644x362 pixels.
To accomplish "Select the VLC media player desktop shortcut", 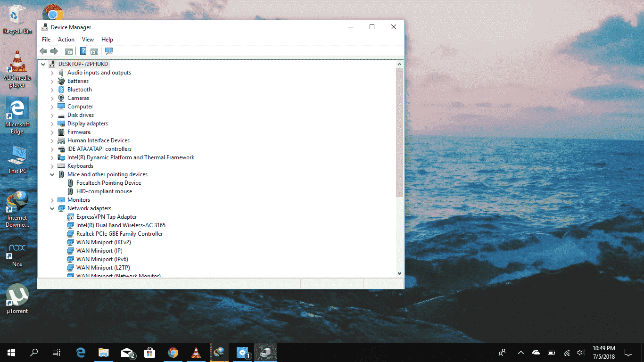I will coord(17,69).
